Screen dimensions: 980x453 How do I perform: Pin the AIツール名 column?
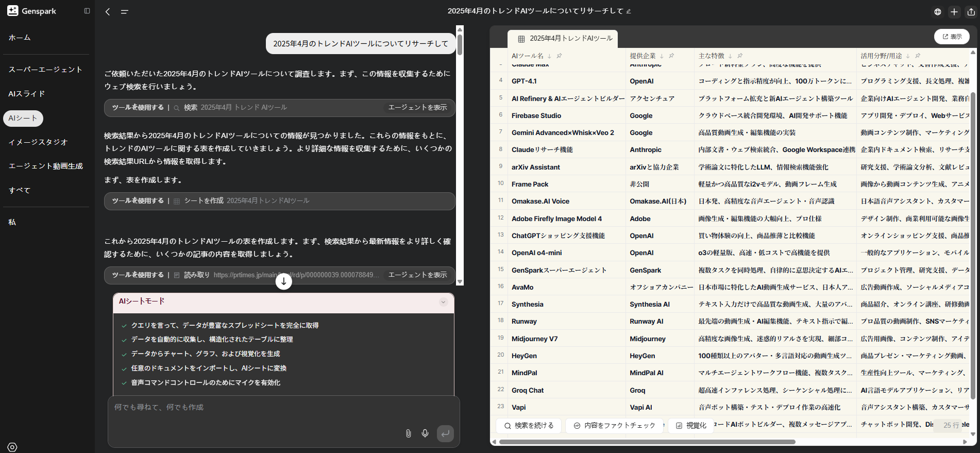click(x=559, y=56)
